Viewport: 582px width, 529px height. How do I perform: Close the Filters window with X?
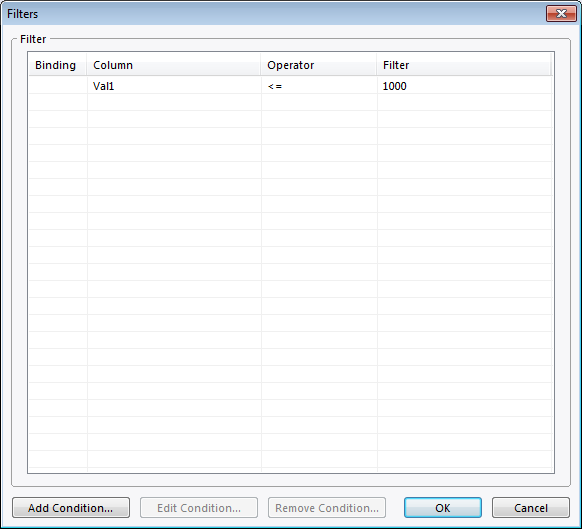tap(561, 14)
